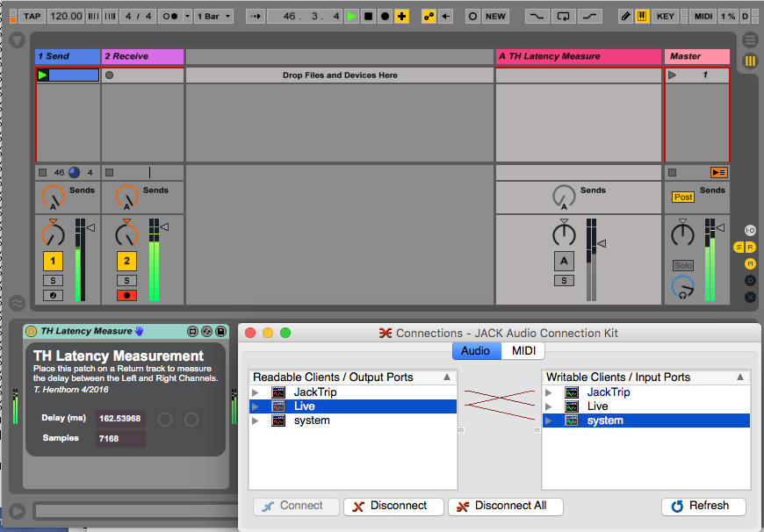Save the TH Latency Measure device preset
Viewport: 764px width, 532px height.
pos(220,331)
